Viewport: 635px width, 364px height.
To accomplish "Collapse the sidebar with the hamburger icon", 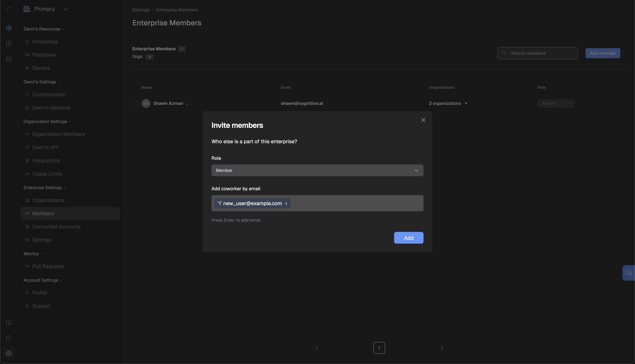I will [x=8, y=9].
